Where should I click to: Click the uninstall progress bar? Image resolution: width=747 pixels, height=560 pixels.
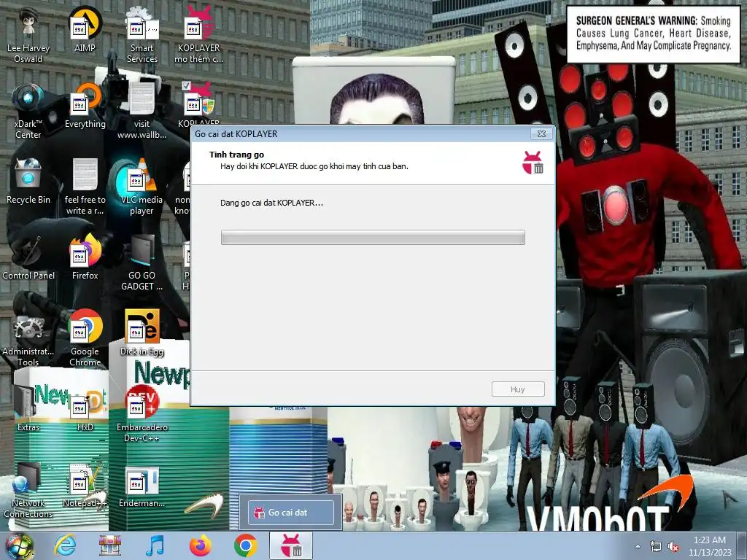(373, 237)
